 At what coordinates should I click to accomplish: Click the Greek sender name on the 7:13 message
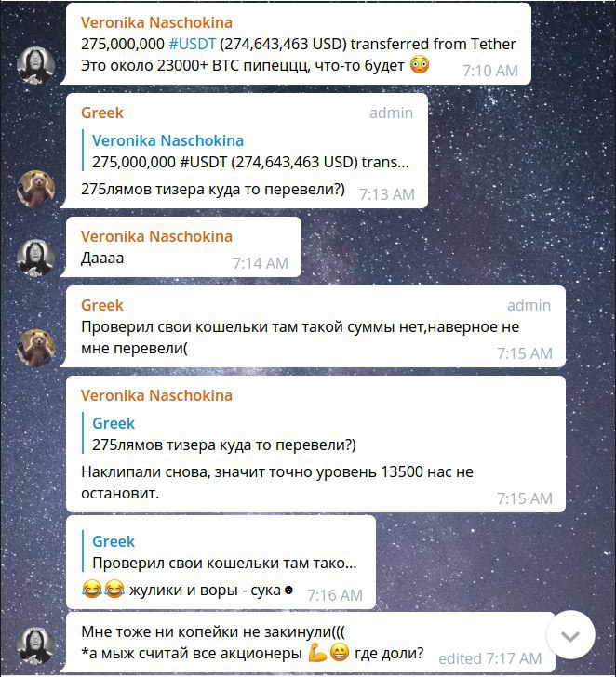(x=102, y=113)
